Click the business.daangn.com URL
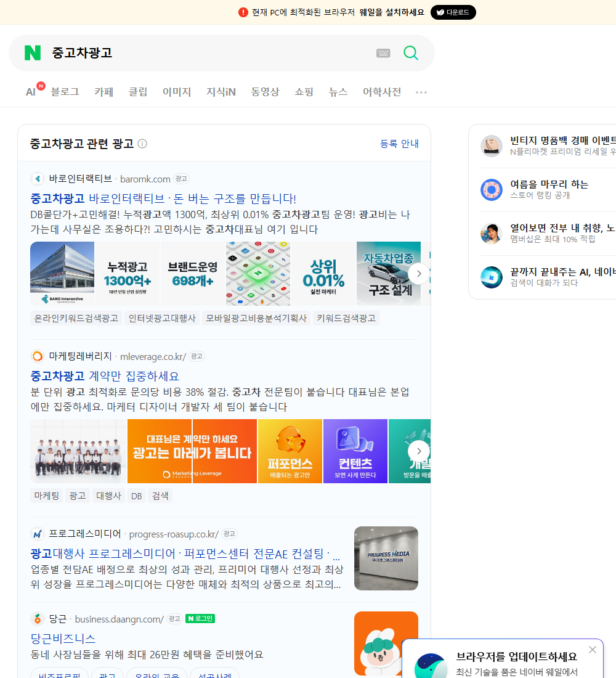The width and height of the screenshot is (616, 678). point(120,619)
